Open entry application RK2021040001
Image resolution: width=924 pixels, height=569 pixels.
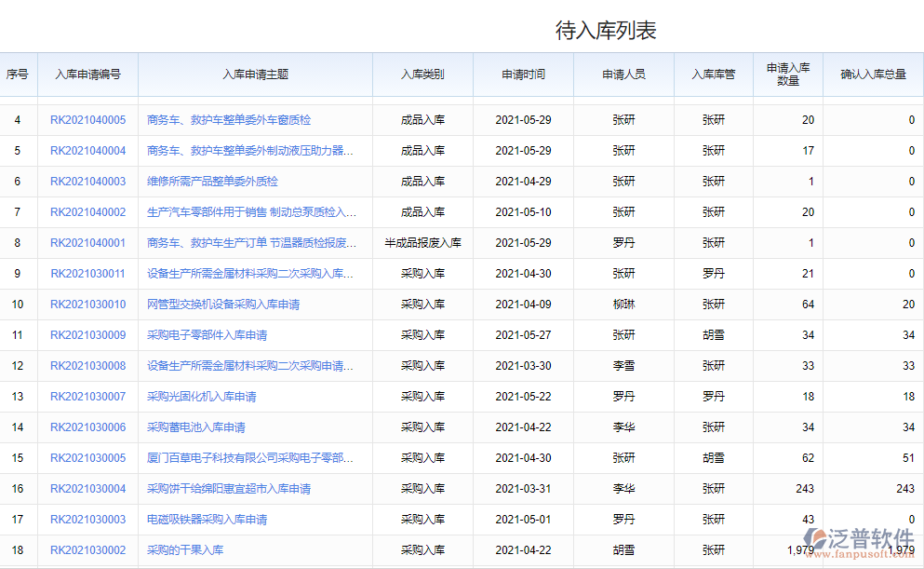[87, 242]
